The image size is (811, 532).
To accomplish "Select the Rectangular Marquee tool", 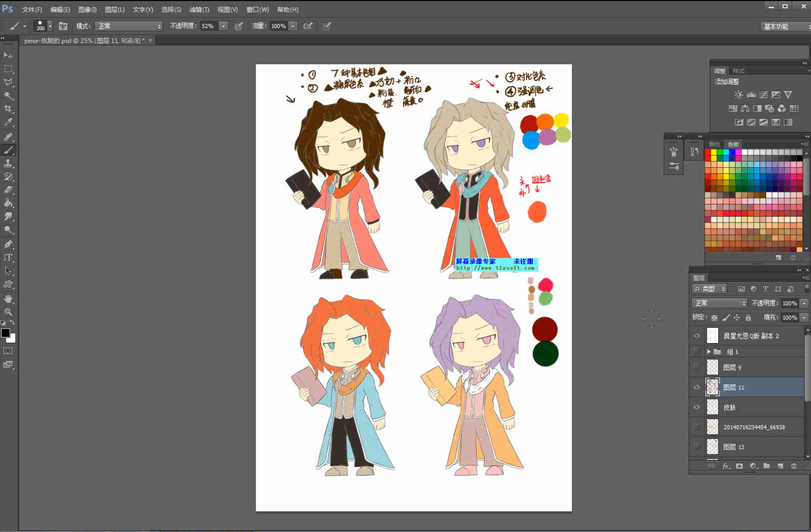I will (x=8, y=69).
